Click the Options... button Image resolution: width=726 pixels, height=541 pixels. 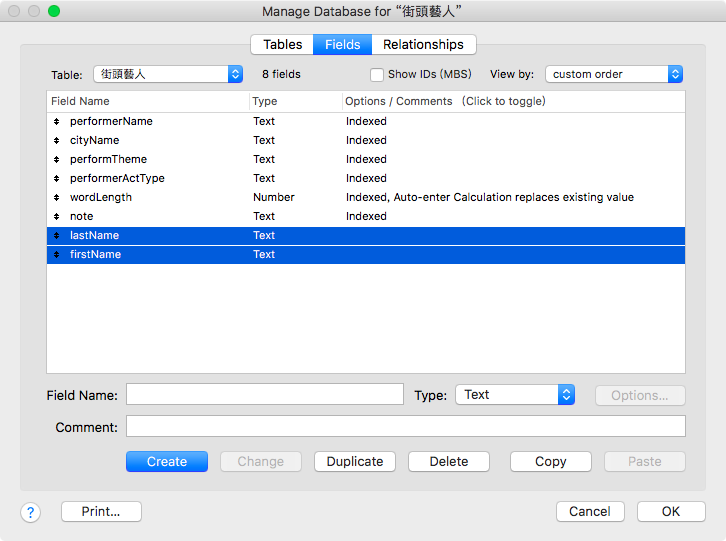[x=640, y=396]
